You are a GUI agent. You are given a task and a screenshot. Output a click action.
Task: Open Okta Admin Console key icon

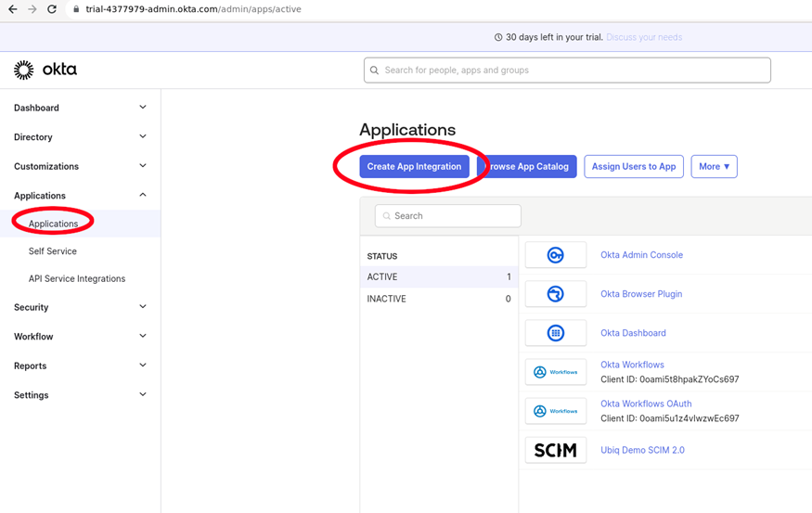click(x=556, y=255)
